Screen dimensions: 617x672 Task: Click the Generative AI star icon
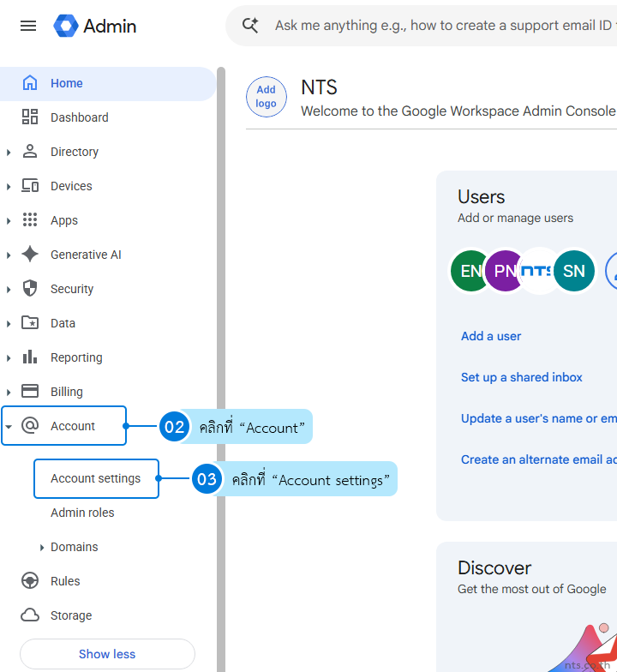(30, 254)
